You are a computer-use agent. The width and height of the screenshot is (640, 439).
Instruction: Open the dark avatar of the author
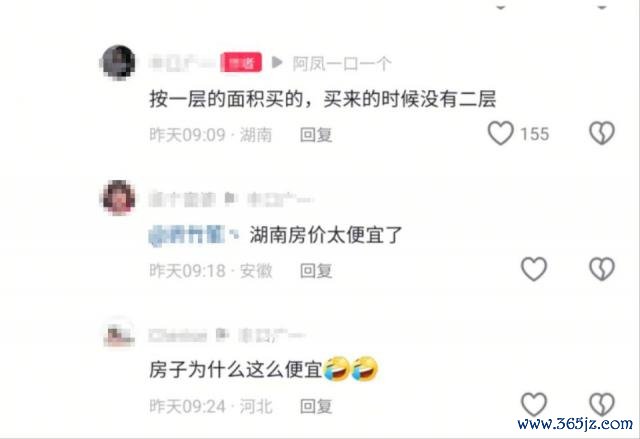[x=118, y=62]
